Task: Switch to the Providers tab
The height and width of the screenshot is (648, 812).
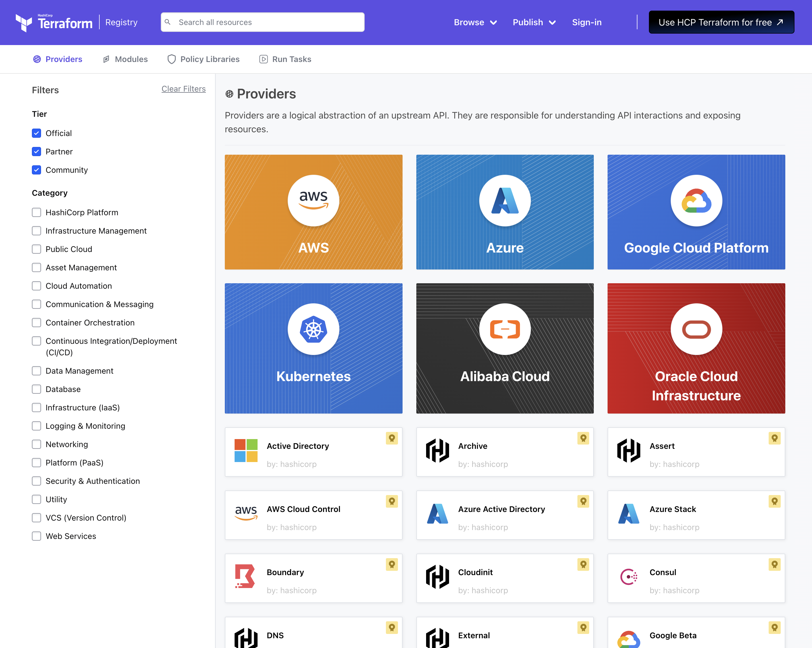Action: 58,59
